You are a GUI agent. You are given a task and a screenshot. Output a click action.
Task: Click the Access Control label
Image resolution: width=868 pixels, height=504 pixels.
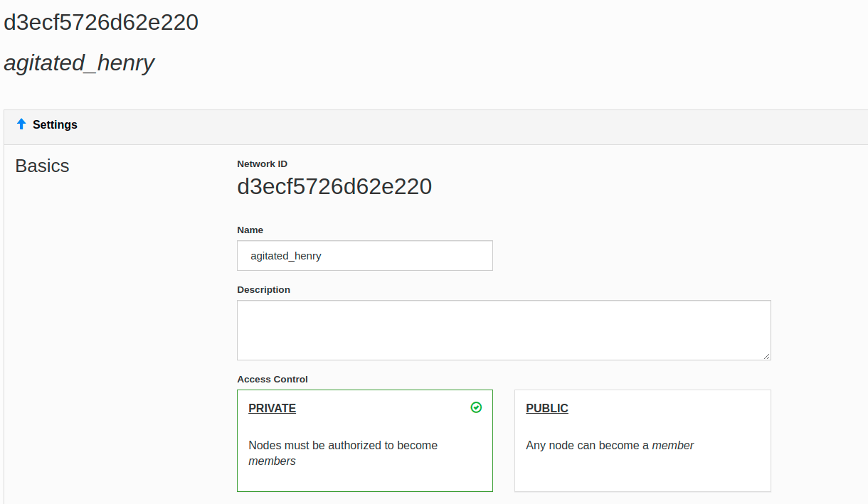(x=272, y=380)
